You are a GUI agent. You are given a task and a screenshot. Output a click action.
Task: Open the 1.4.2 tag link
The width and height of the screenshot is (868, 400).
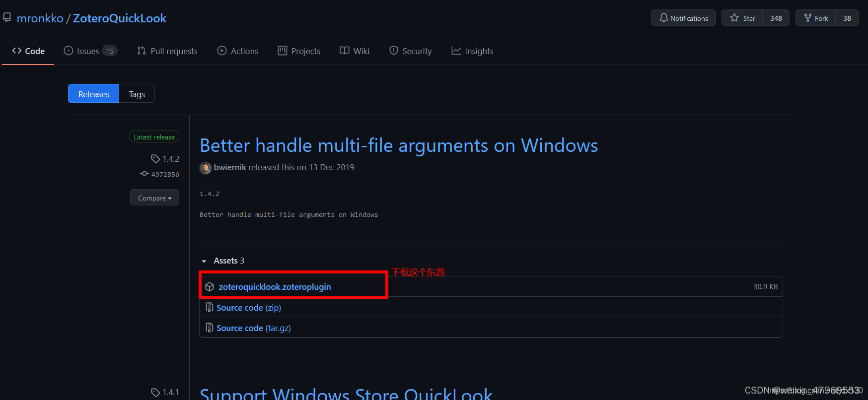click(171, 159)
